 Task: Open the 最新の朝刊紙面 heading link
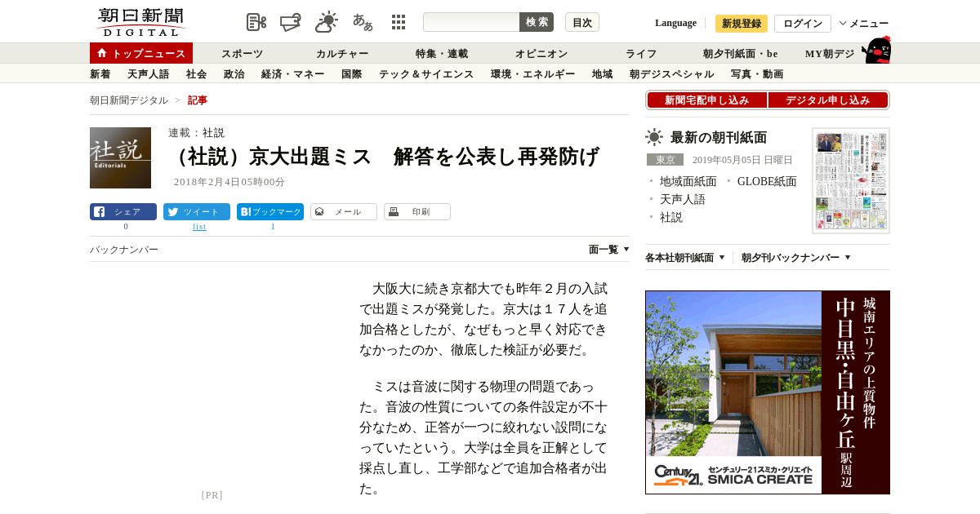[x=719, y=138]
